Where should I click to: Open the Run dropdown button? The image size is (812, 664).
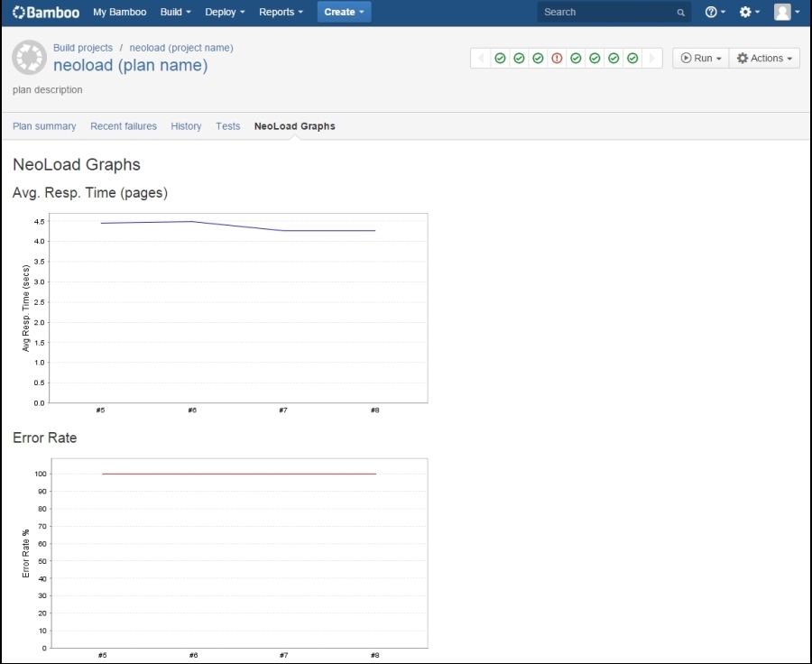pos(701,58)
